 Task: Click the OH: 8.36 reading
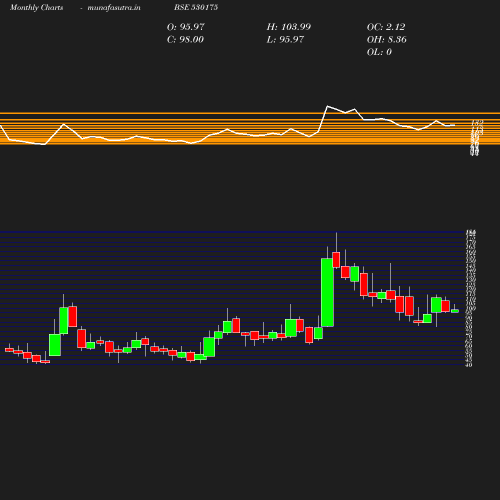tap(387, 40)
